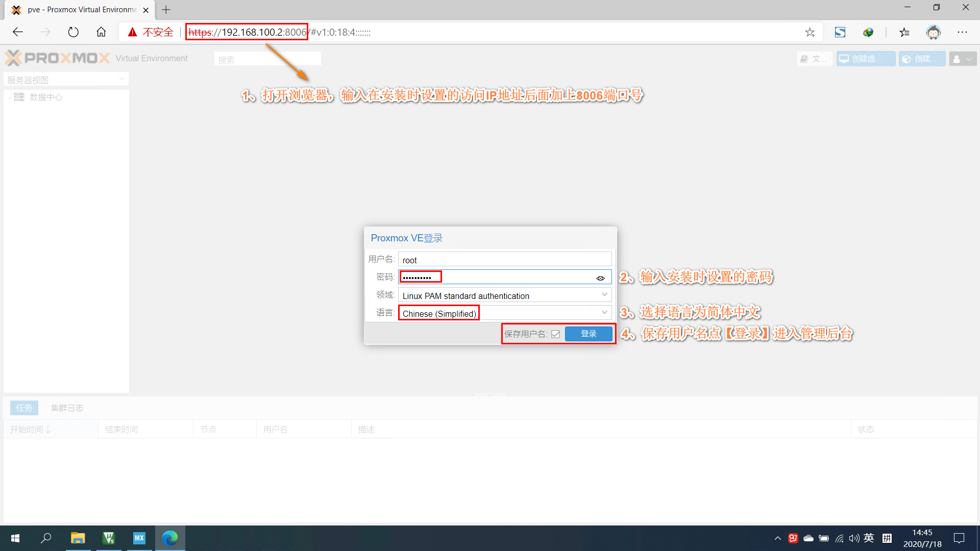Open the blue S extension icon
The image size is (980, 551).
(x=840, y=32)
